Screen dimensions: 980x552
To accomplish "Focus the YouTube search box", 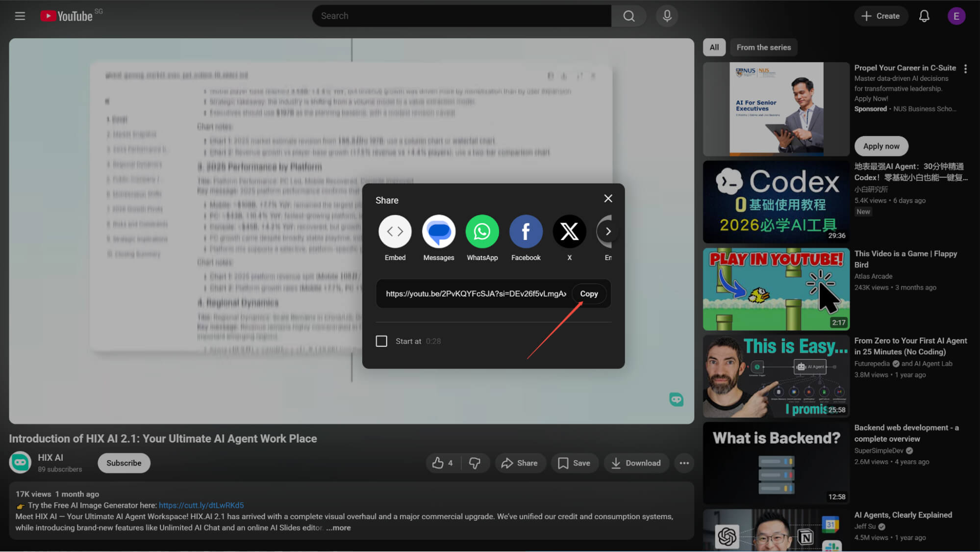I will coord(462,16).
